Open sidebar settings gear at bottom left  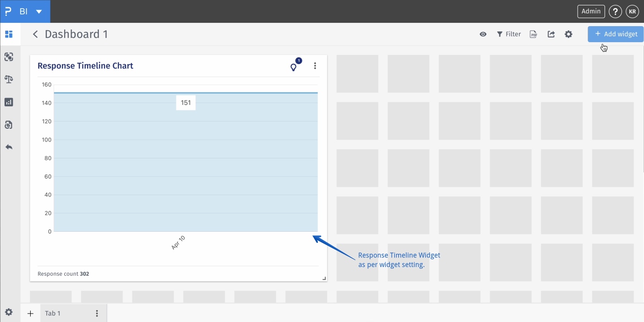9,312
